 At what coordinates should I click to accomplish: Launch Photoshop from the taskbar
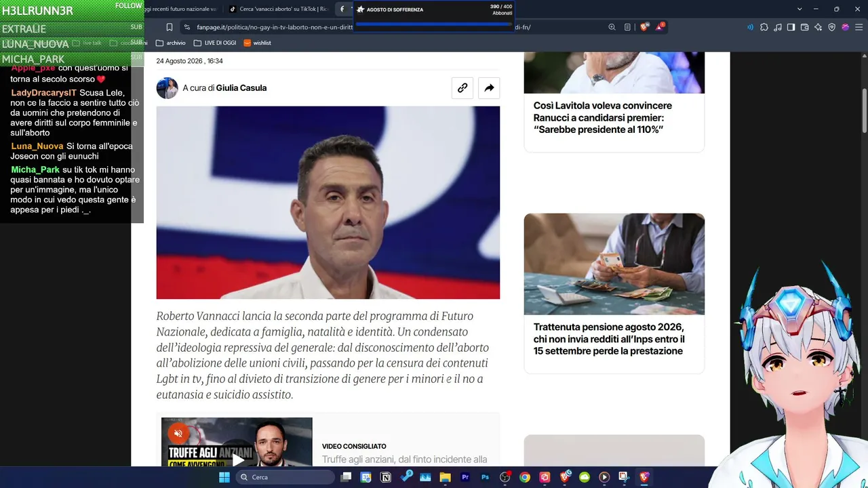(485, 477)
